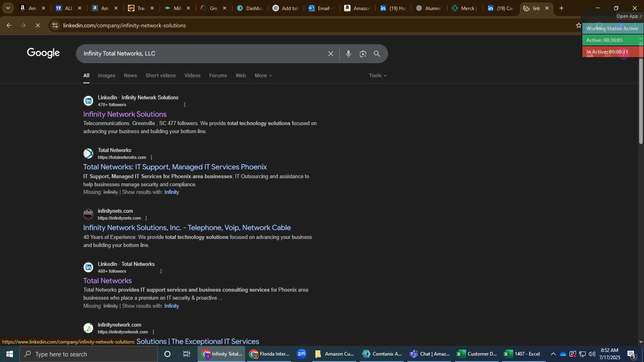Viewport: 644px width, 362px height.
Task: Switch to Dashboard browser tab
Action: pyautogui.click(x=250, y=8)
